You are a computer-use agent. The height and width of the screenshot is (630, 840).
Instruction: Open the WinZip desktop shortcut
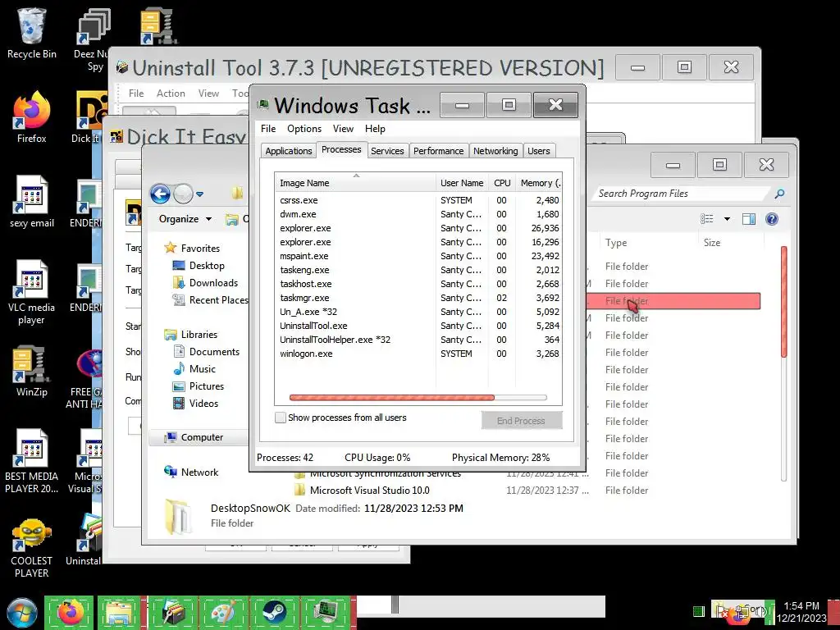point(32,371)
